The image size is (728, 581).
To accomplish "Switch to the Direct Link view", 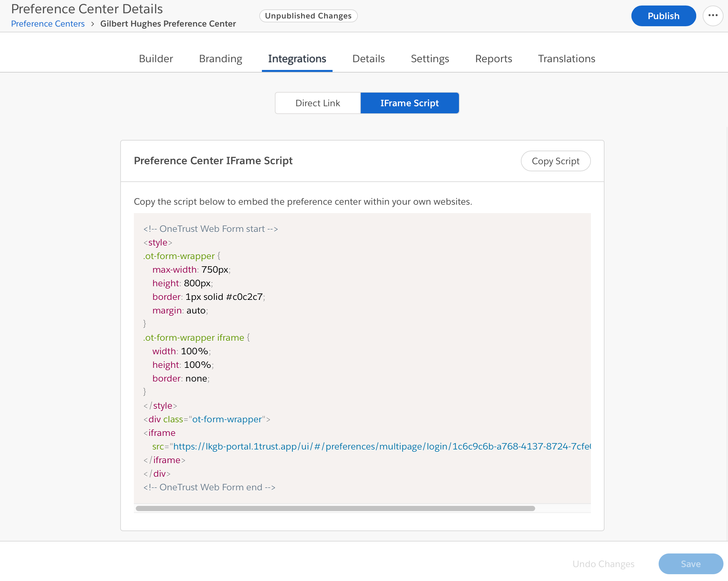I will click(318, 103).
